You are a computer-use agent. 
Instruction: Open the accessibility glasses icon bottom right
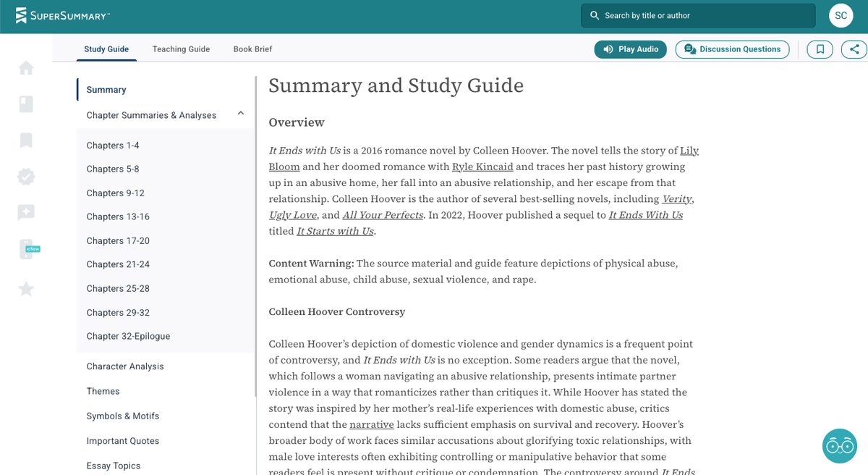click(839, 446)
